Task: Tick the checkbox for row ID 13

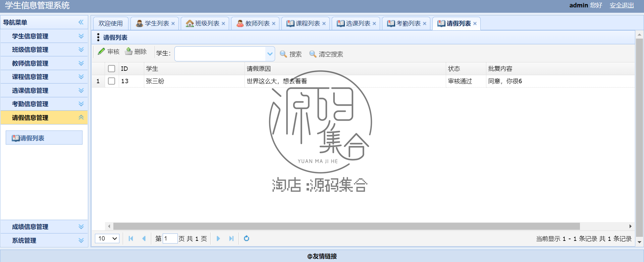Action: (x=112, y=81)
